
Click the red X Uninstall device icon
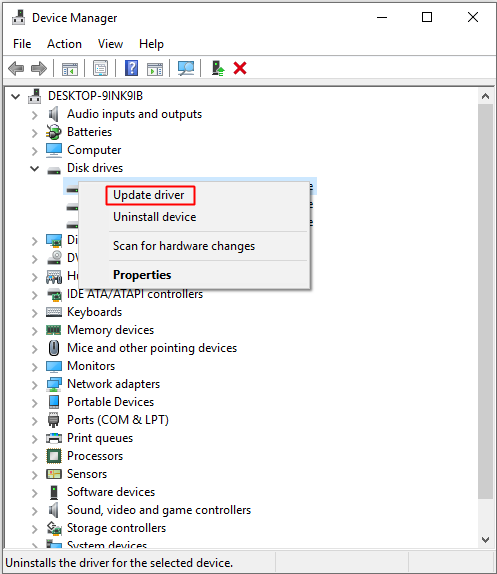pyautogui.click(x=240, y=68)
